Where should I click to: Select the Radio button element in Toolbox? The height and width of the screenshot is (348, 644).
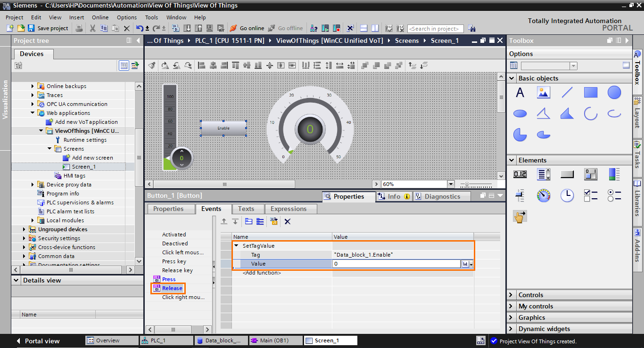[x=614, y=195]
